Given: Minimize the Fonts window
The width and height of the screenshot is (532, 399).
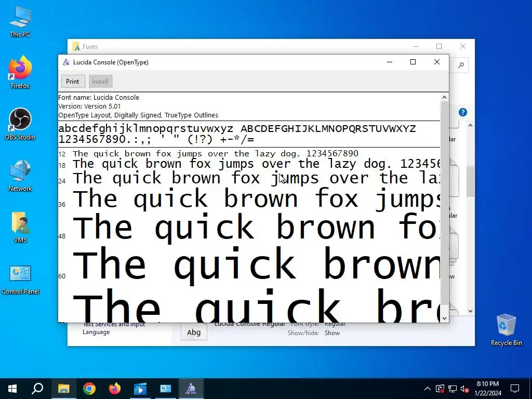Looking at the screenshot, I should (x=416, y=46).
